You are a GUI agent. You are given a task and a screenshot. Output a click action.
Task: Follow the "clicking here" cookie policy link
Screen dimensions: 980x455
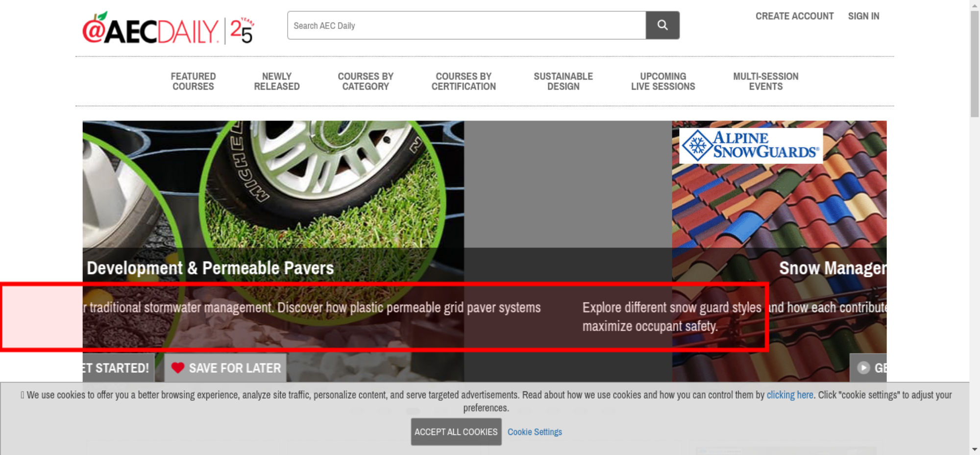coord(789,395)
